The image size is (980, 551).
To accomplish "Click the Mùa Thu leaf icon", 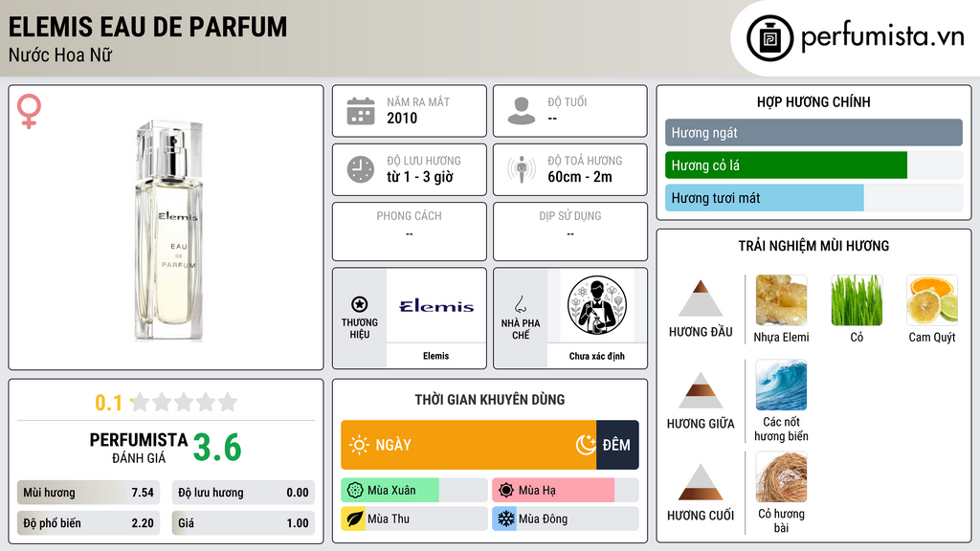I will click(x=354, y=518).
